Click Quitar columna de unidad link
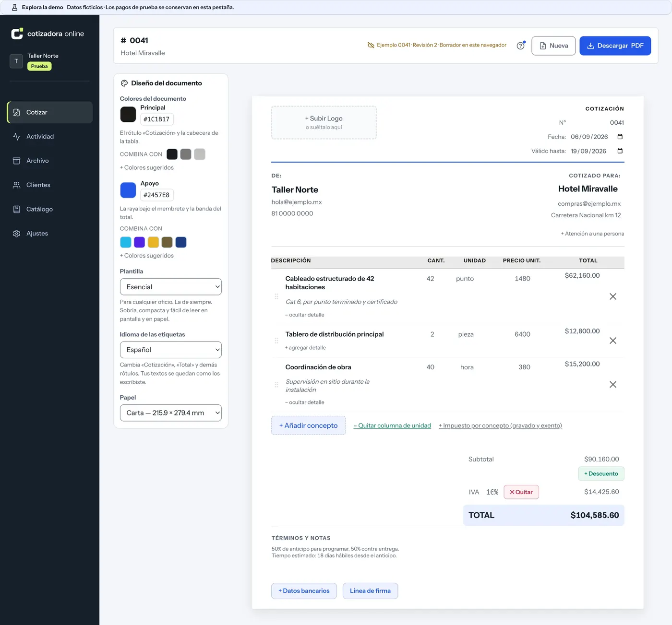This screenshot has height=625, width=672. pyautogui.click(x=392, y=425)
